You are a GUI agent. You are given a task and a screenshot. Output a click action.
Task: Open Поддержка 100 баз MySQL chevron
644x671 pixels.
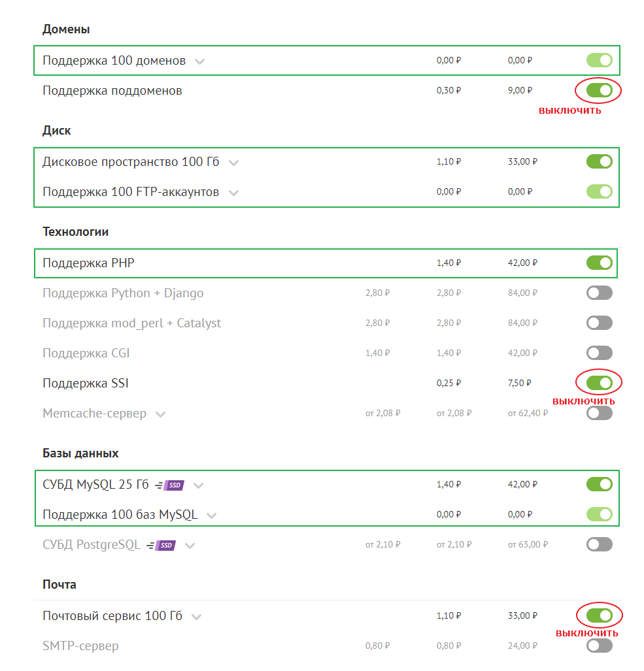click(x=211, y=516)
